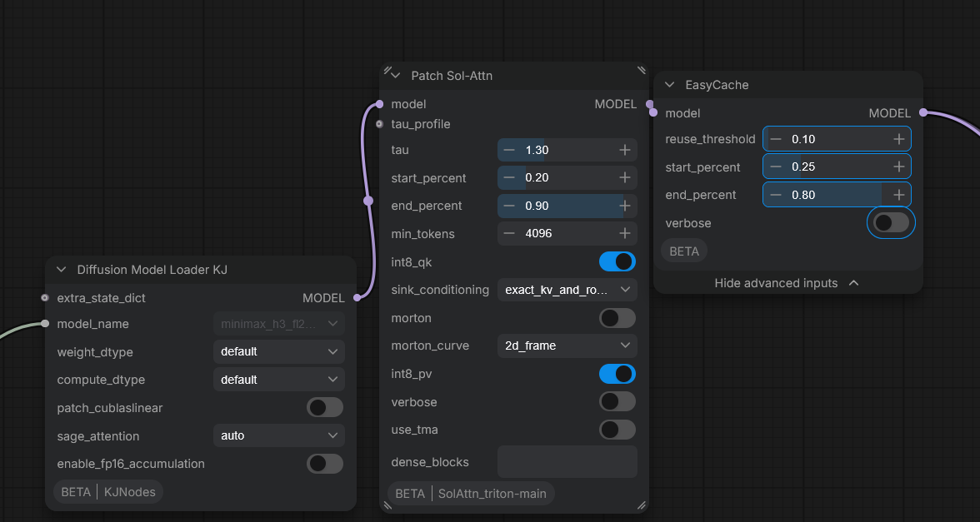Increase the tau value in Patch Sol-Attn
Viewport: 980px width, 522px height.
point(624,150)
